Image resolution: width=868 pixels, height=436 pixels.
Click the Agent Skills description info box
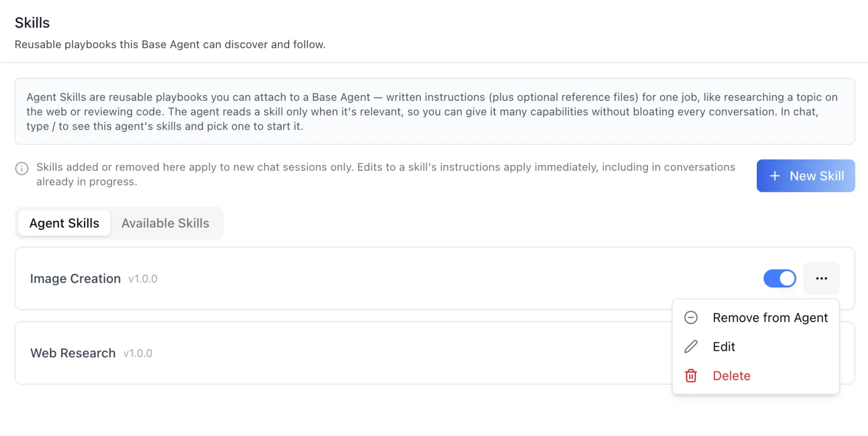pyautogui.click(x=435, y=111)
